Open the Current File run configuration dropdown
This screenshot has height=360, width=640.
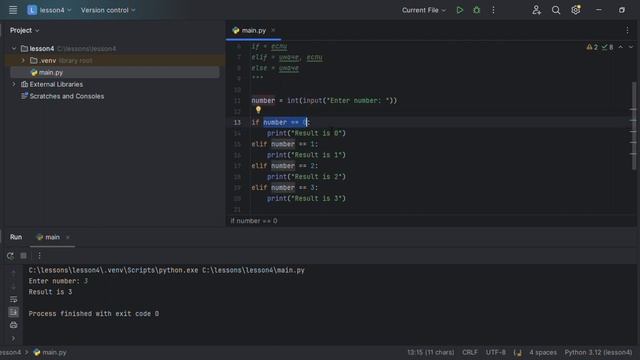click(424, 10)
